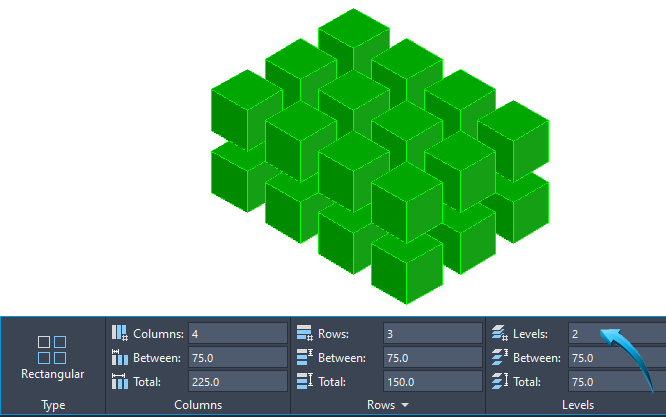This screenshot has height=417, width=666.
Task: Click the row Between spacing icon
Action: tap(305, 358)
